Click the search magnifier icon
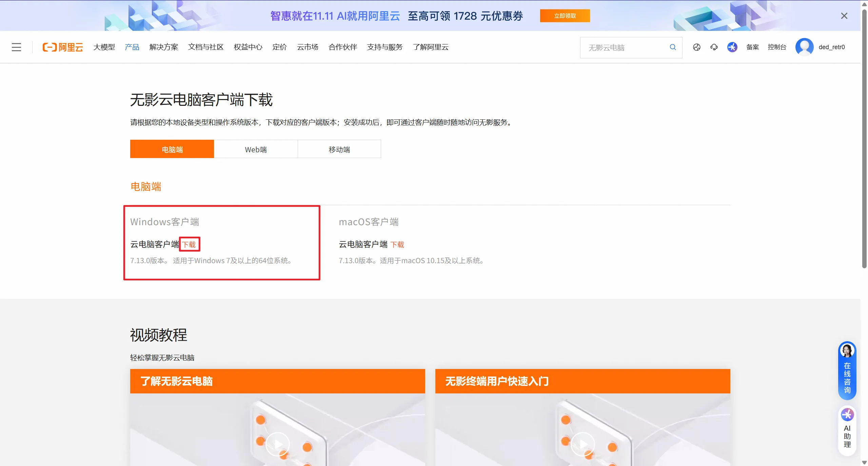 pos(673,47)
